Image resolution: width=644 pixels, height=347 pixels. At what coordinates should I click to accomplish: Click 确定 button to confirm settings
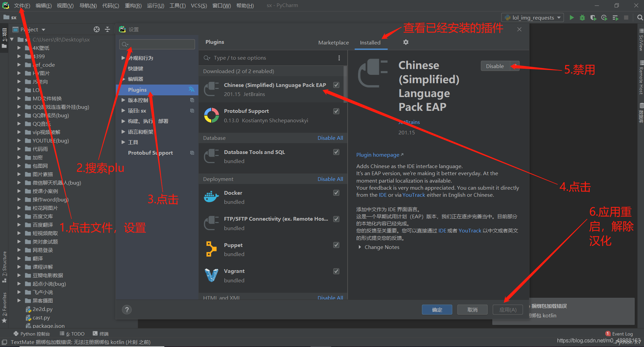(x=437, y=310)
